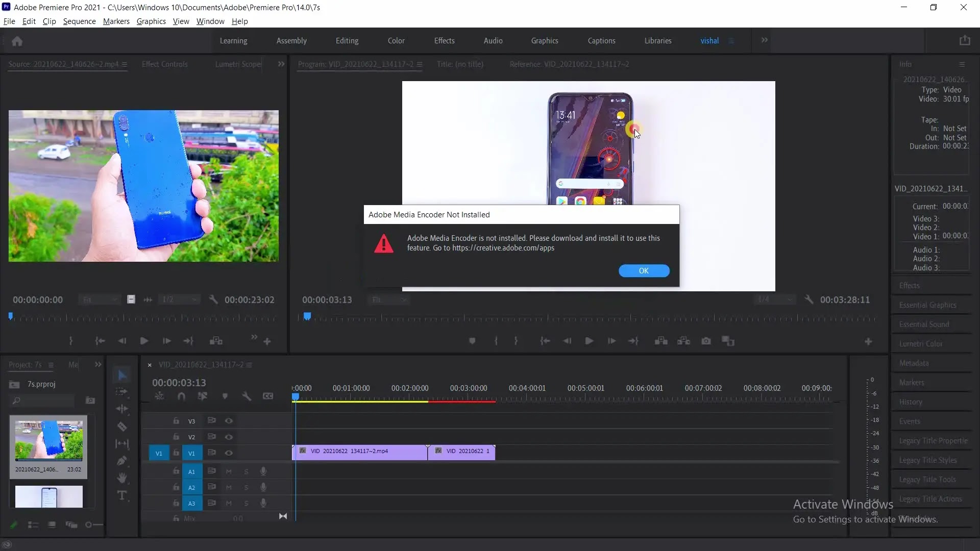Select the Razor tool in tools panel
Image resolution: width=980 pixels, height=551 pixels.
pos(121,427)
